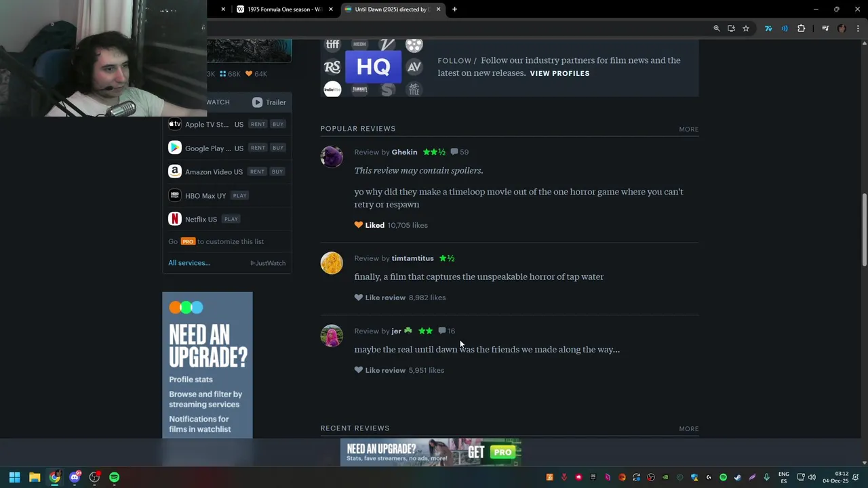Open MORE popular reviews
This screenshot has width=868, height=488.
point(688,129)
